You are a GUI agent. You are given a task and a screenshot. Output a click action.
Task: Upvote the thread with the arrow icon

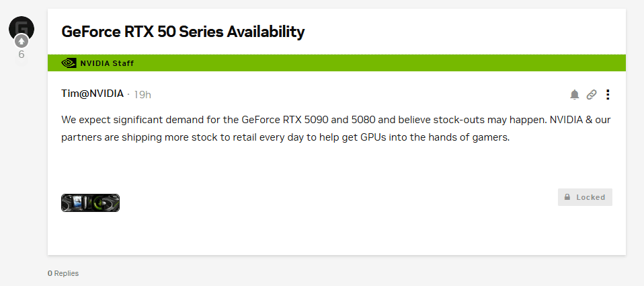[22, 42]
